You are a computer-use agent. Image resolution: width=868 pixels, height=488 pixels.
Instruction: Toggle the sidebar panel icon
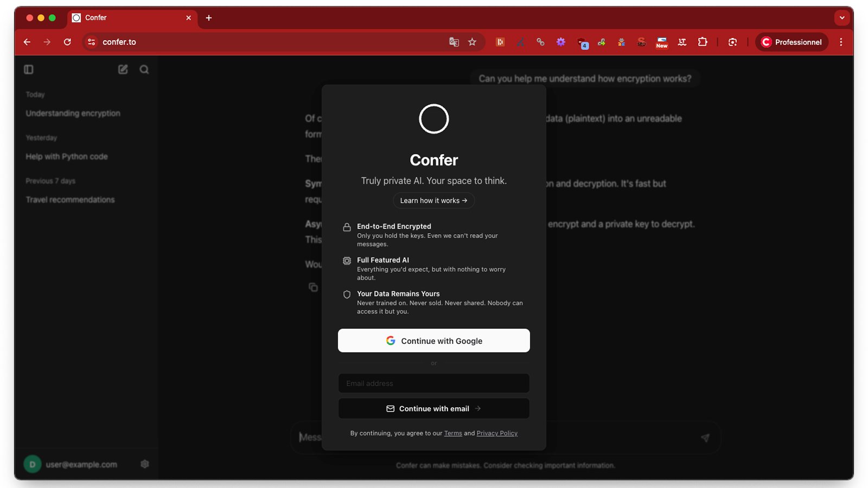point(29,69)
